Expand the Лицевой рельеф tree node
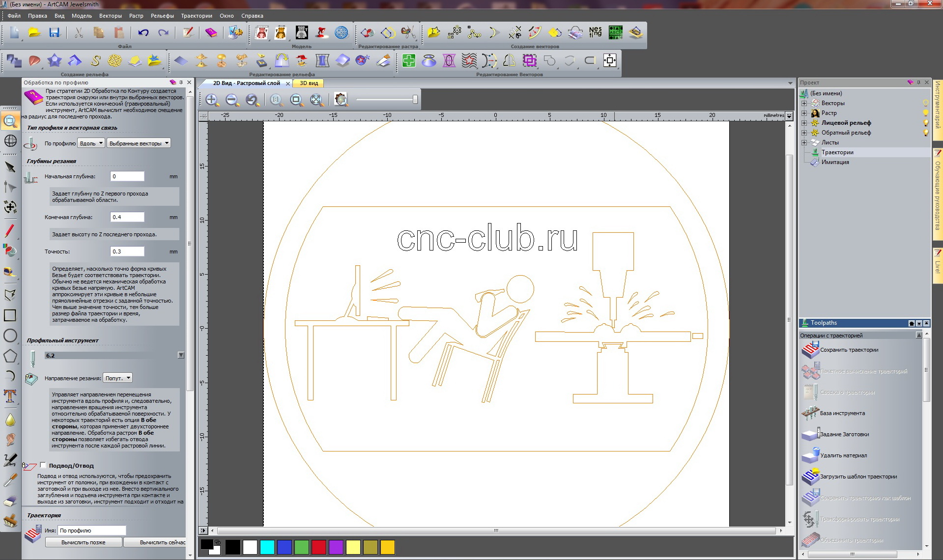This screenshot has height=560, width=943. pyautogui.click(x=804, y=123)
